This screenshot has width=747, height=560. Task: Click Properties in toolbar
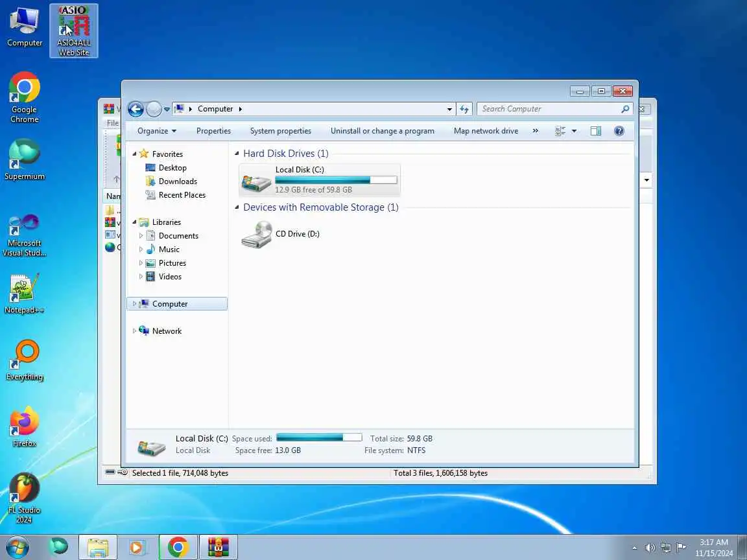(x=213, y=131)
